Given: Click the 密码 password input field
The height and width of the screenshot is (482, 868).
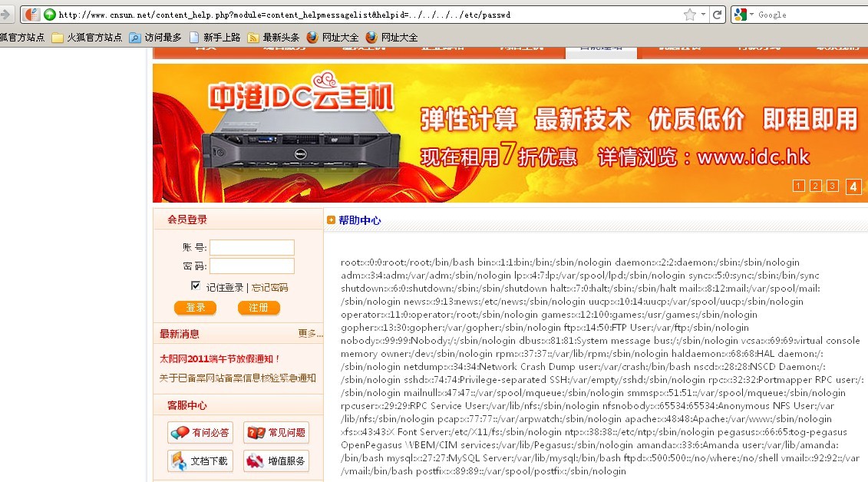Looking at the screenshot, I should coord(252,266).
